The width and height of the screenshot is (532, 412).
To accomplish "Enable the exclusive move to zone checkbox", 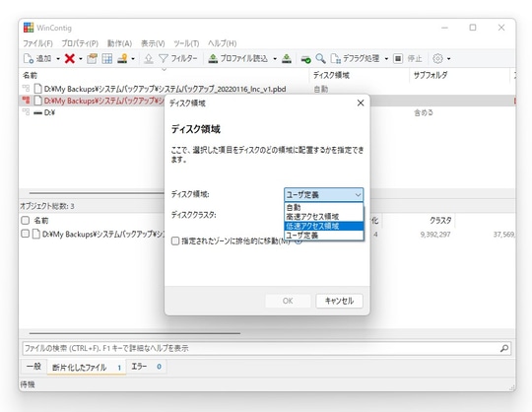I will [175, 240].
